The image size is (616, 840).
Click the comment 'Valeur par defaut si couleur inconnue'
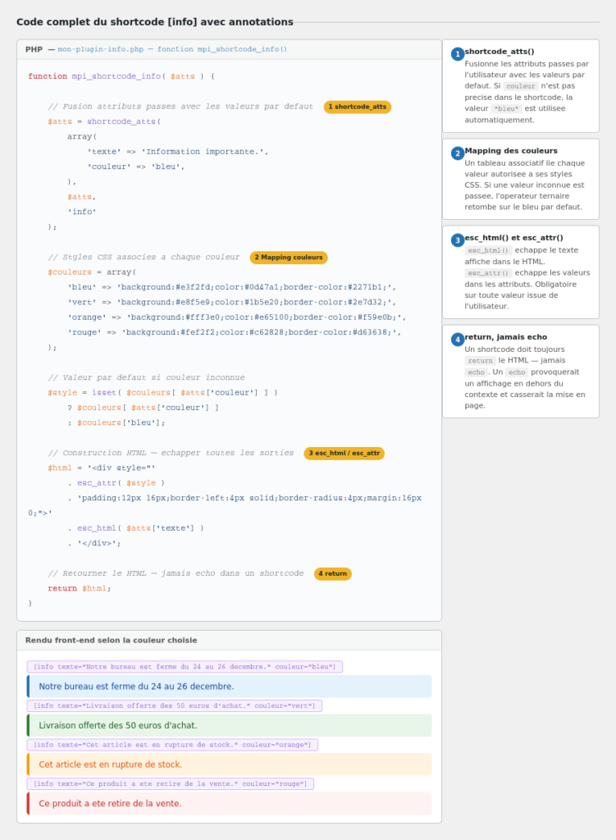146,377
